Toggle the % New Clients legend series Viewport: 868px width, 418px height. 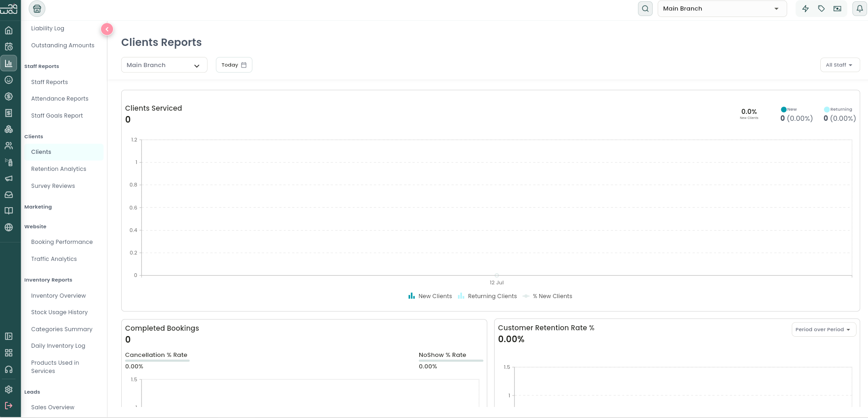[547, 296]
